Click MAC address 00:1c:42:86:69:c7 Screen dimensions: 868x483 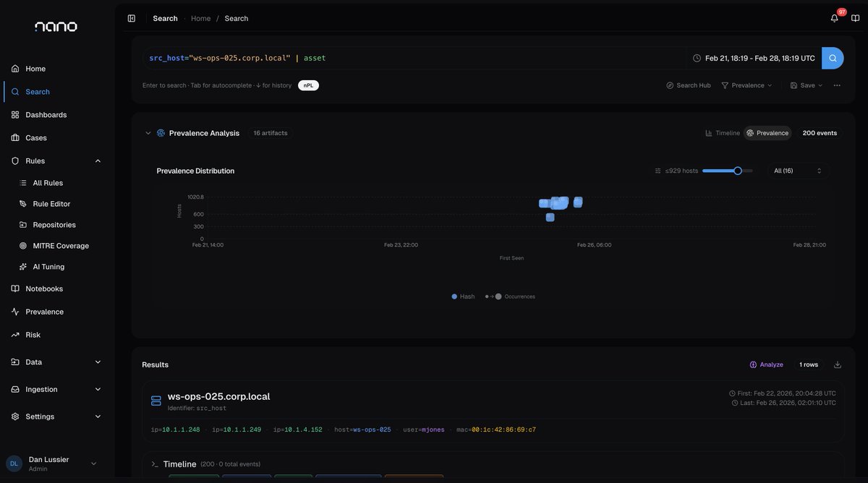(503, 429)
